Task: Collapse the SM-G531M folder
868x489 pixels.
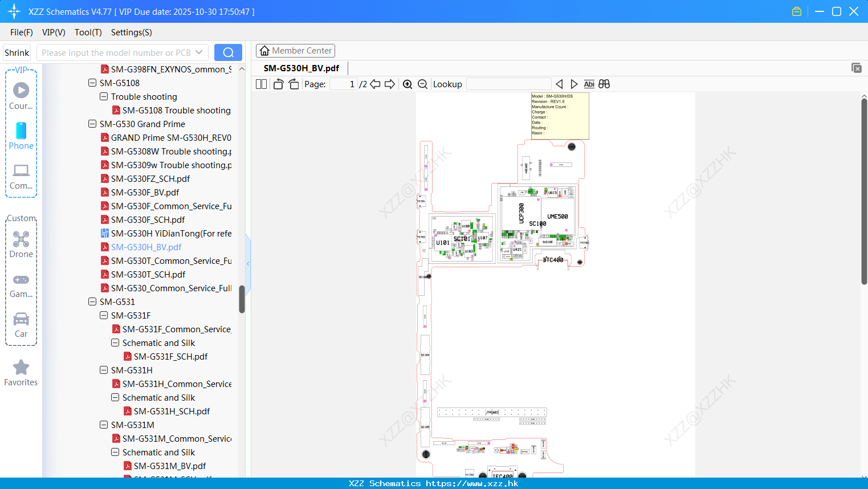Action: 104,425
